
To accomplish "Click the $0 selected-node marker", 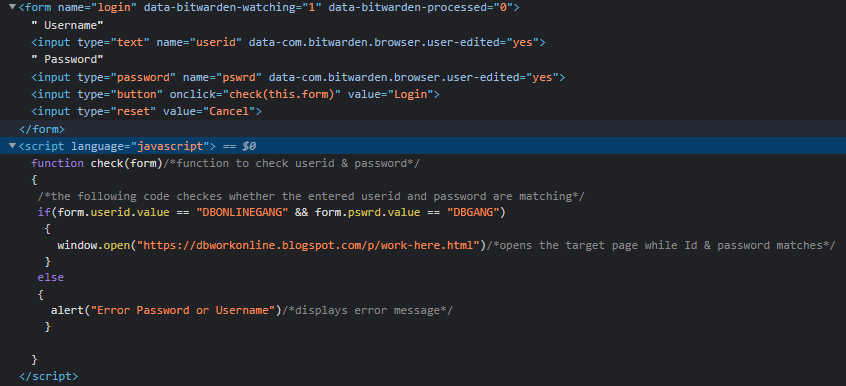I will click(x=249, y=146).
